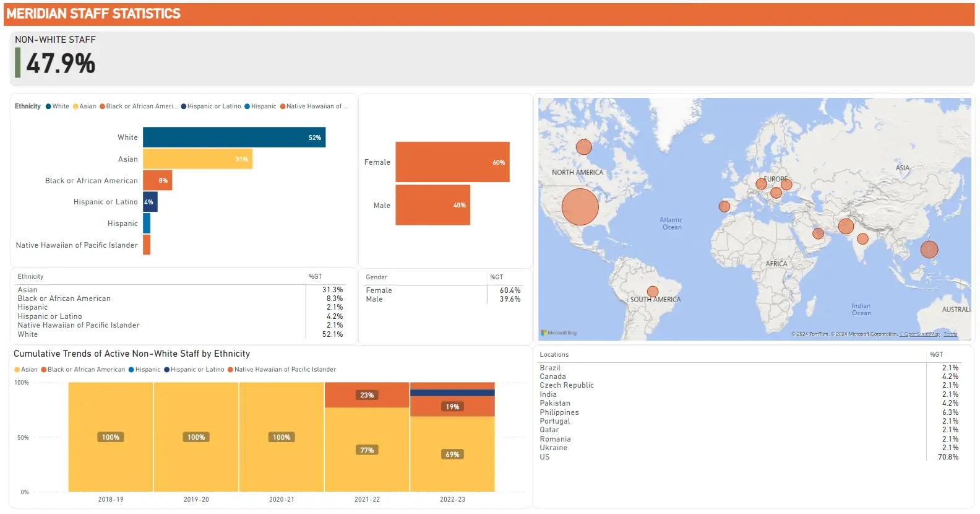Open the OpenStreetMap attribution link

(x=919, y=334)
